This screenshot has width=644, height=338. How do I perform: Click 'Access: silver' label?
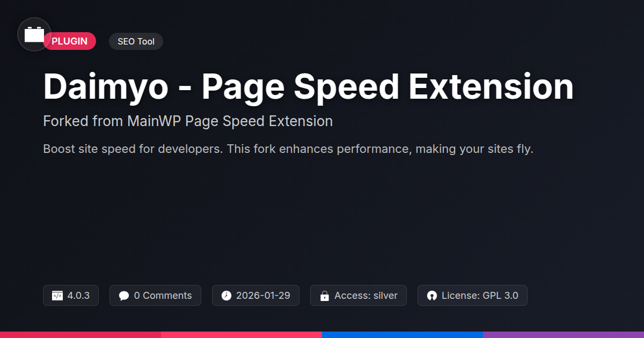(366, 296)
